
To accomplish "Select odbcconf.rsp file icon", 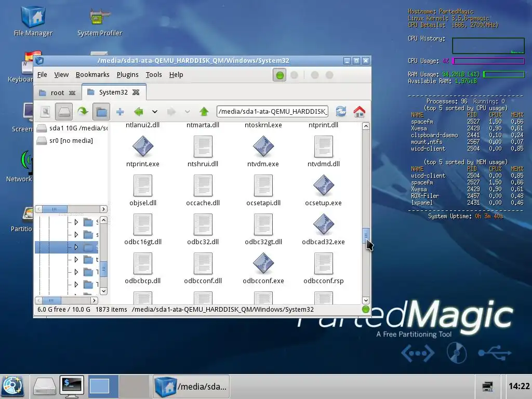I will click(x=323, y=263).
